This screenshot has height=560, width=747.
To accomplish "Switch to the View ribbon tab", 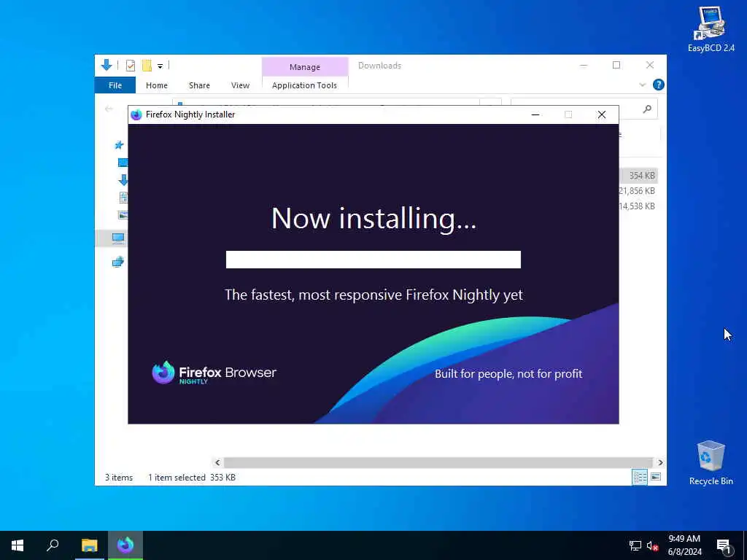I will 240,85.
